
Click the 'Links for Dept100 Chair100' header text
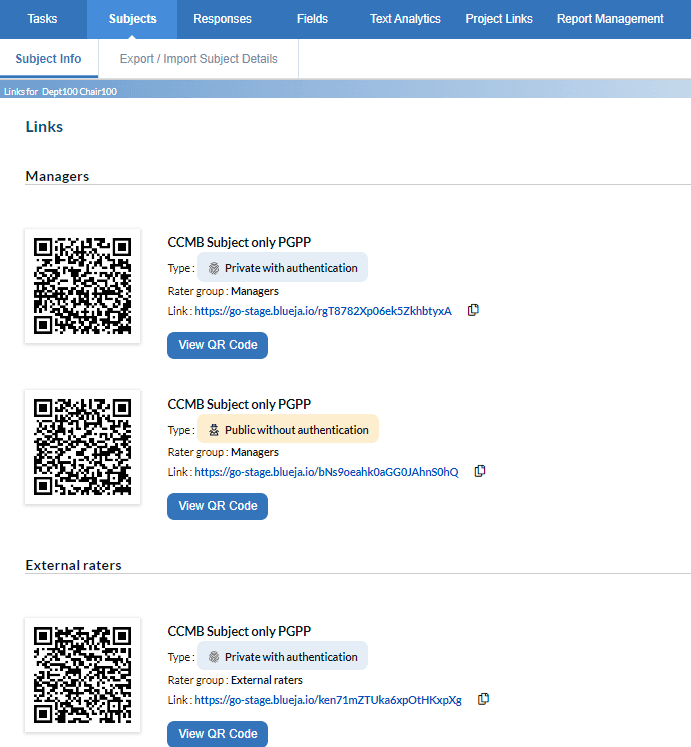point(60,91)
